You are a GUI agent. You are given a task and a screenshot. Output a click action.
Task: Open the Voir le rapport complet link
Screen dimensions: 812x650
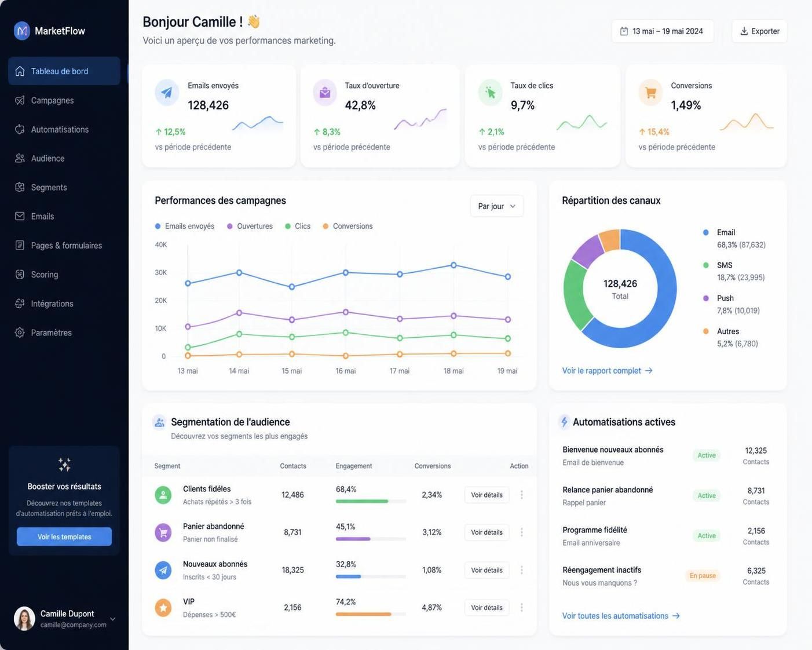[607, 371]
